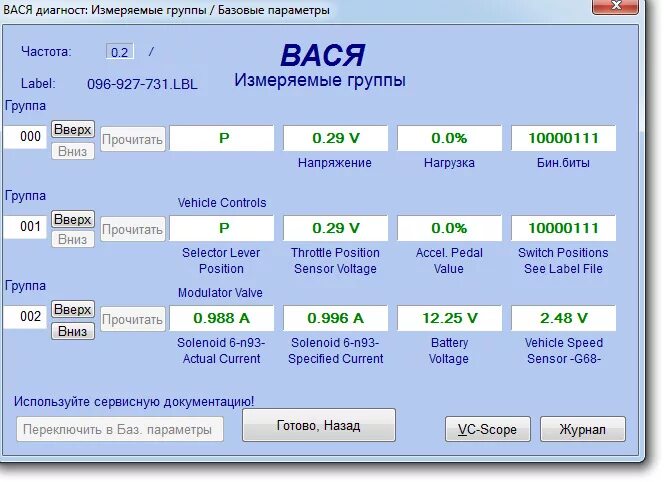
Task: Open VC-Scope
Action: coord(488,429)
